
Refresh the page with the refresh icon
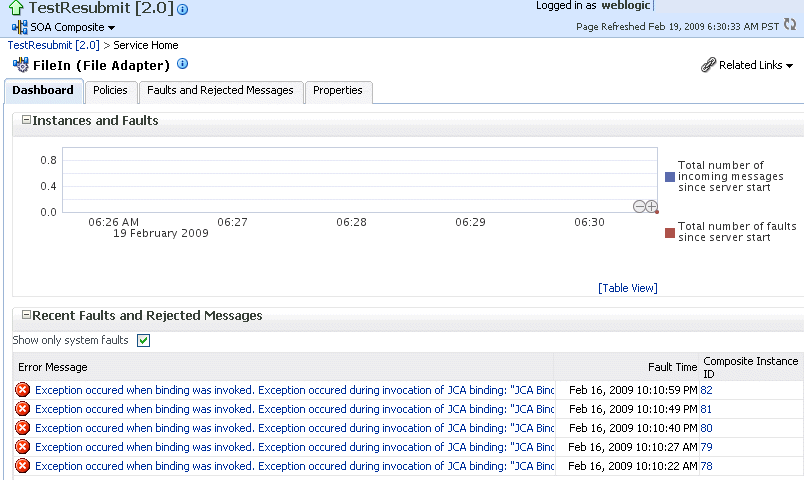pyautogui.click(x=790, y=25)
